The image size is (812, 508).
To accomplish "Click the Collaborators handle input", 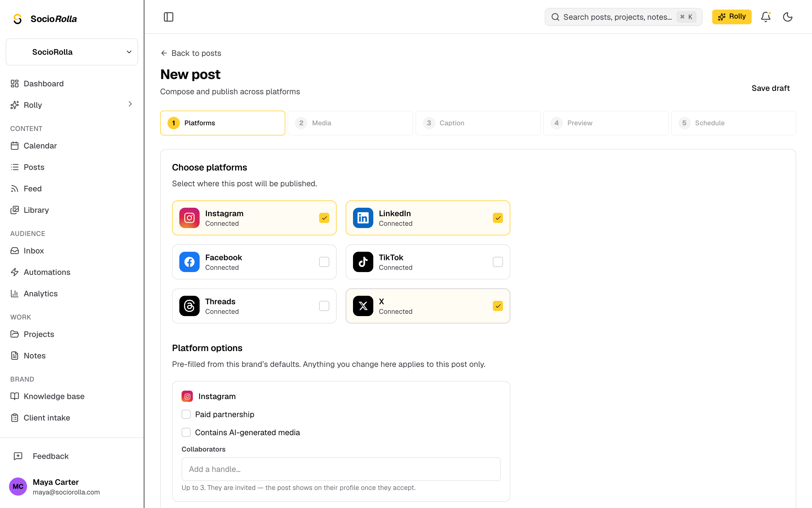I will click(341, 469).
